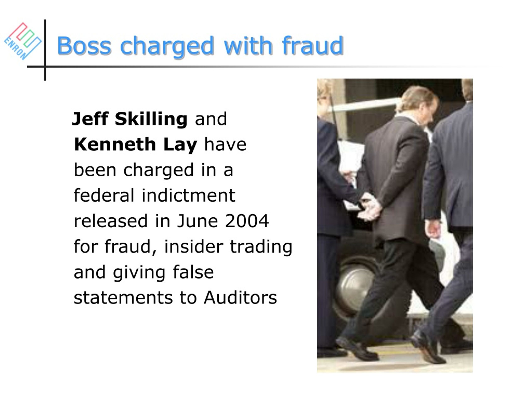Screen dimensions: 532x399
Task: Click the word Auditors in the body text
Action: click(x=240, y=298)
